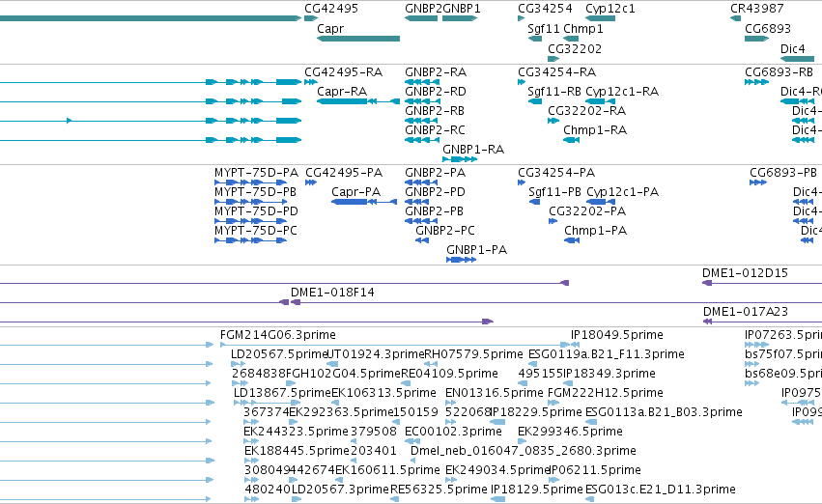822x504 pixels.
Task: Click the Capr-PA protein label
Action: [x=356, y=192]
